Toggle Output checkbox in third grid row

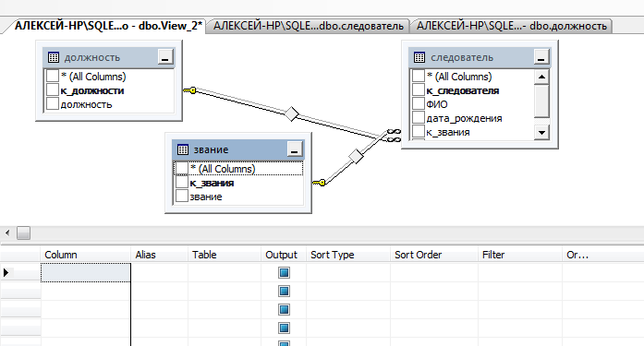point(284,309)
